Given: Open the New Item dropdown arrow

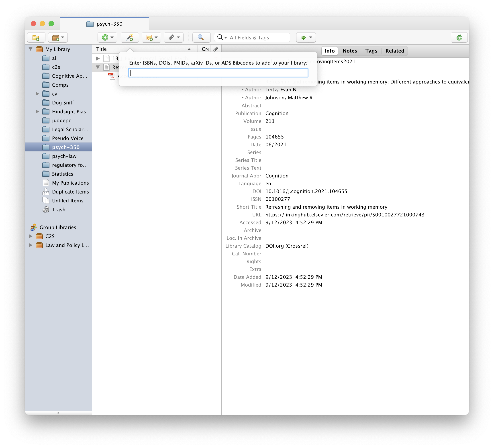Looking at the screenshot, I should pyautogui.click(x=112, y=37).
